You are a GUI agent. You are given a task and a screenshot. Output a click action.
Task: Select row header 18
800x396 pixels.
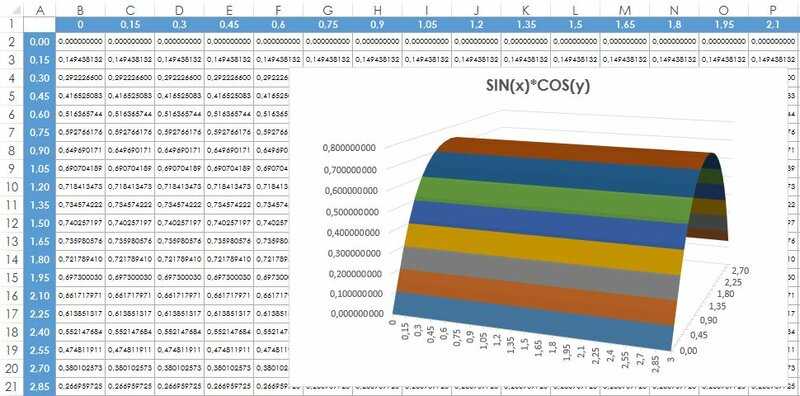click(11, 332)
